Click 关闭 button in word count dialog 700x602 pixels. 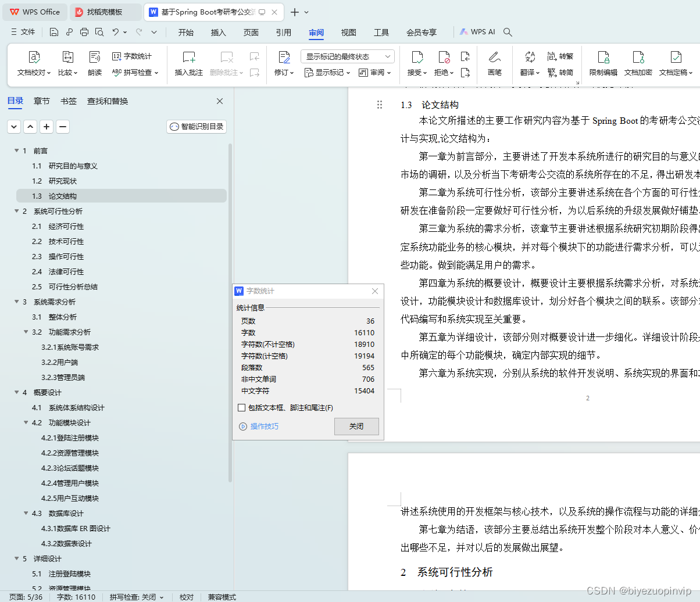tap(356, 427)
